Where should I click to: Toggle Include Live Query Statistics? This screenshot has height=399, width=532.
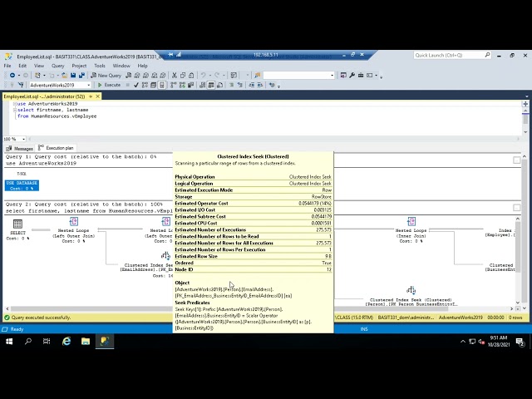click(x=182, y=85)
